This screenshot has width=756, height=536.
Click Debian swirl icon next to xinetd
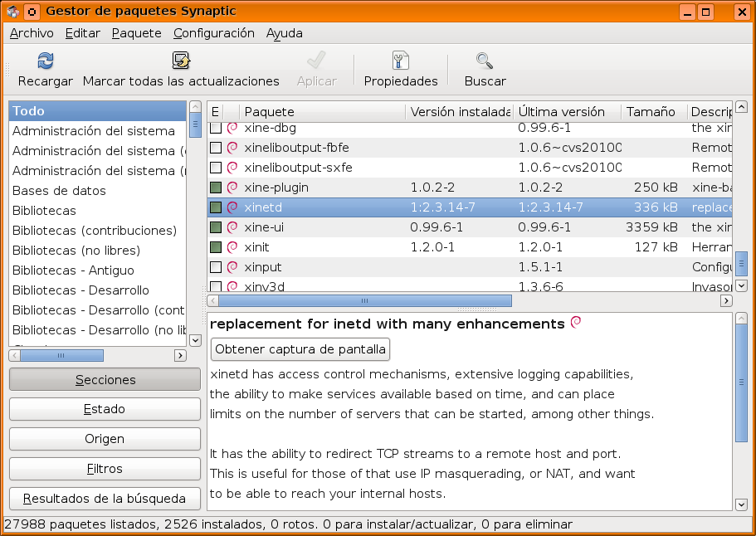click(232, 207)
